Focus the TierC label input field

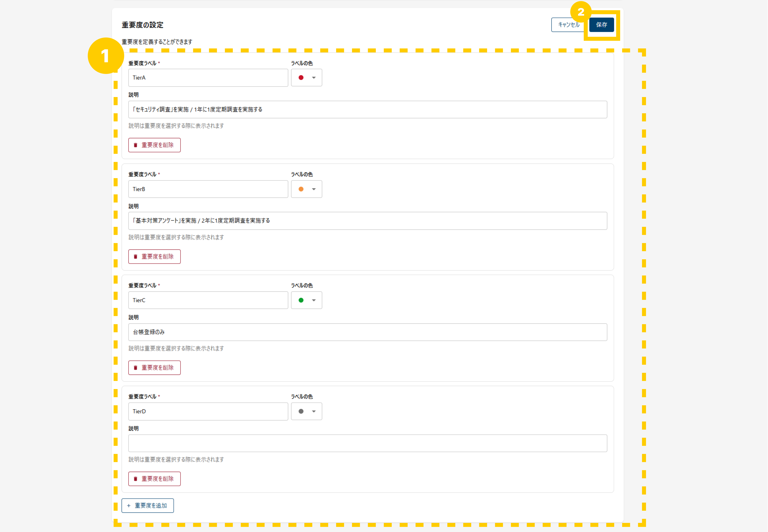[x=208, y=300]
